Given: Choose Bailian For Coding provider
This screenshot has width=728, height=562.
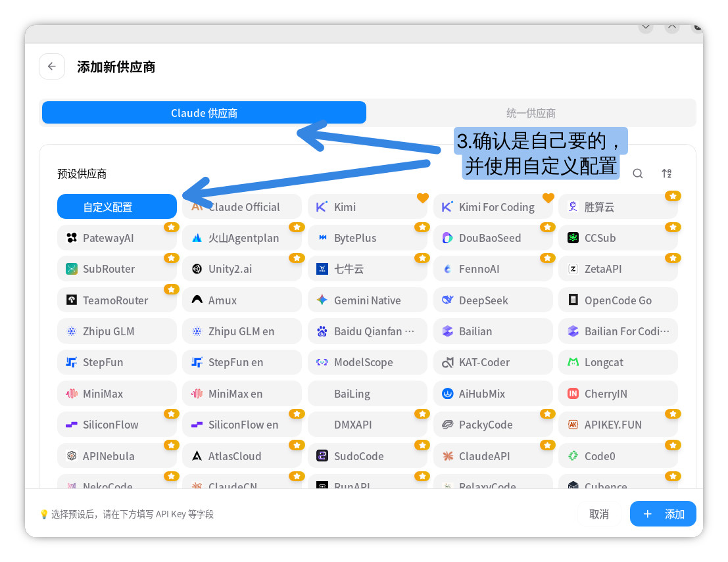Looking at the screenshot, I should (x=618, y=331).
